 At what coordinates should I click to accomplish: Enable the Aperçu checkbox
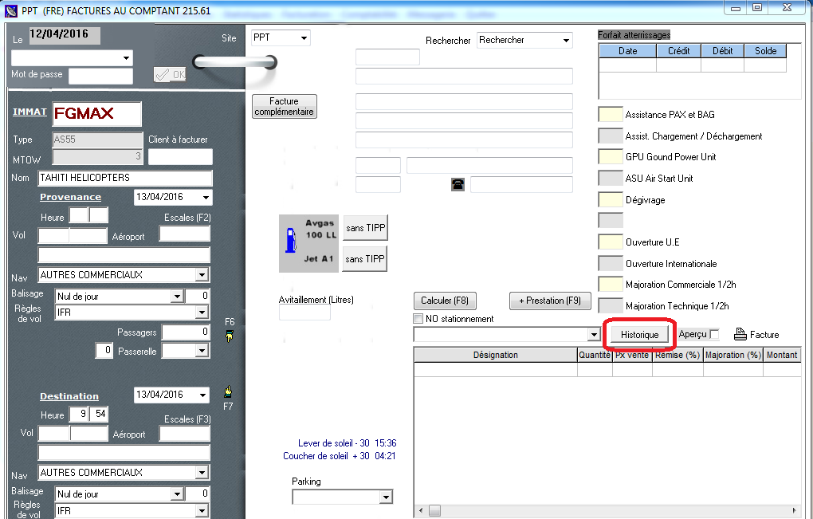point(713,334)
